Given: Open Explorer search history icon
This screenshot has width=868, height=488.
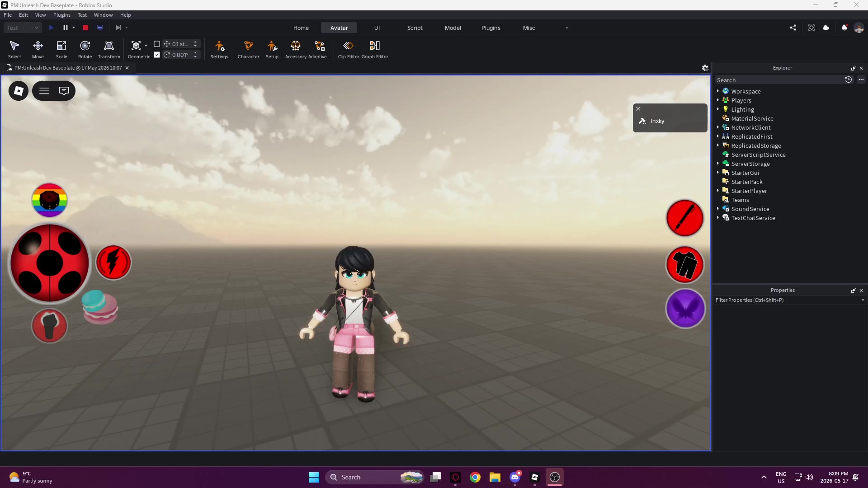Looking at the screenshot, I should coord(849,80).
